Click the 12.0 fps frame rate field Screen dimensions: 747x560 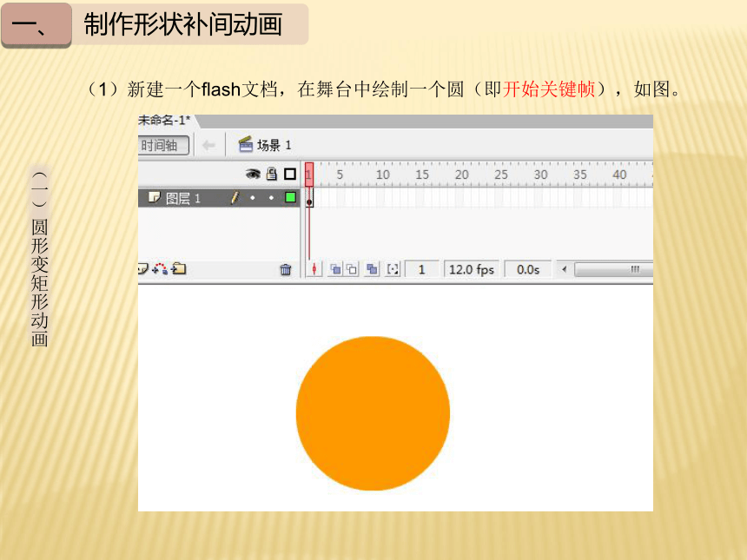tap(471, 269)
